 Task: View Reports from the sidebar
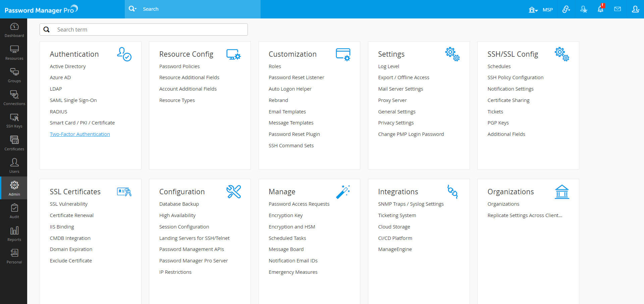click(14, 234)
